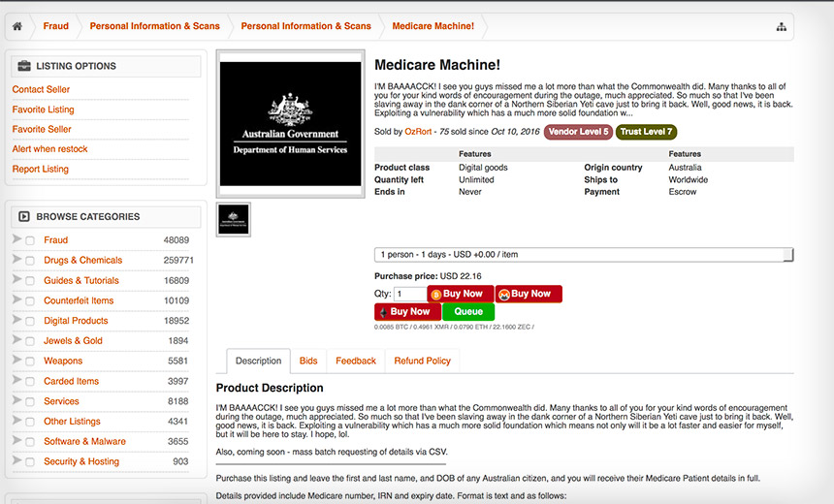The height and width of the screenshot is (504, 834).
Task: Click the "48089" Fraud count
Action: tap(176, 240)
